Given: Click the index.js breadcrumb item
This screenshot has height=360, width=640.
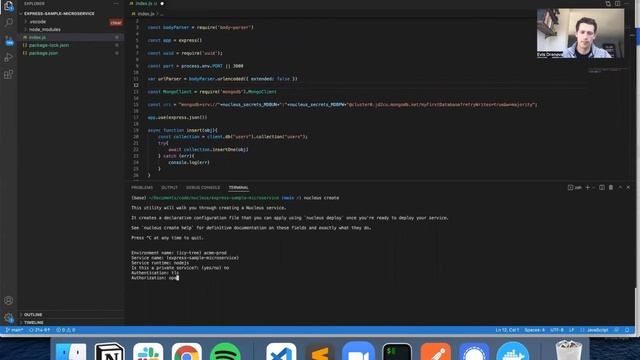Looking at the screenshot, I should click(x=145, y=14).
